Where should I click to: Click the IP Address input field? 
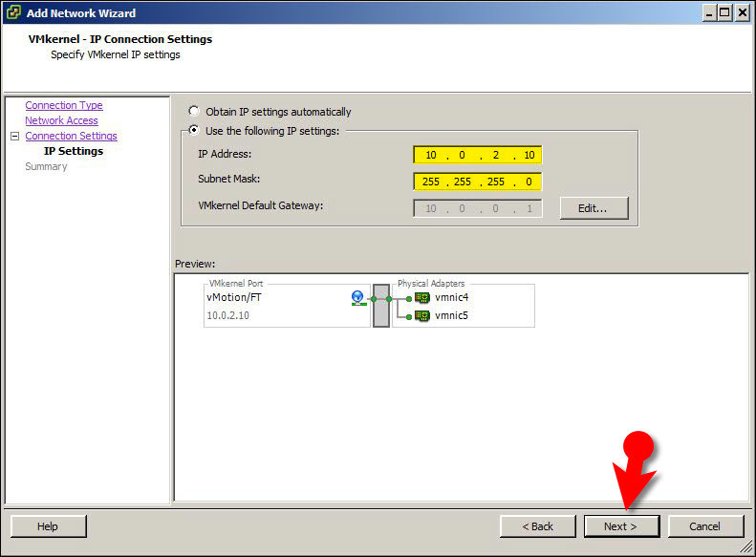pos(477,155)
